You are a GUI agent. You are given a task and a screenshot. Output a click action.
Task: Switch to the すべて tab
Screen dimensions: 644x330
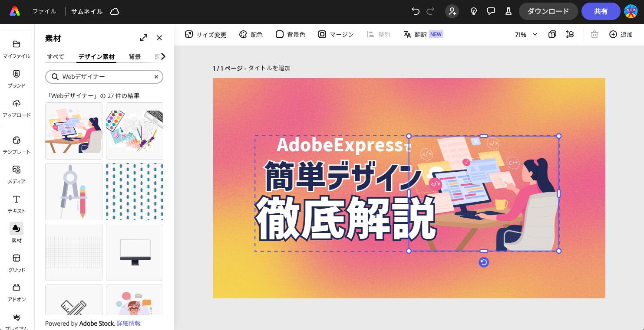click(55, 56)
